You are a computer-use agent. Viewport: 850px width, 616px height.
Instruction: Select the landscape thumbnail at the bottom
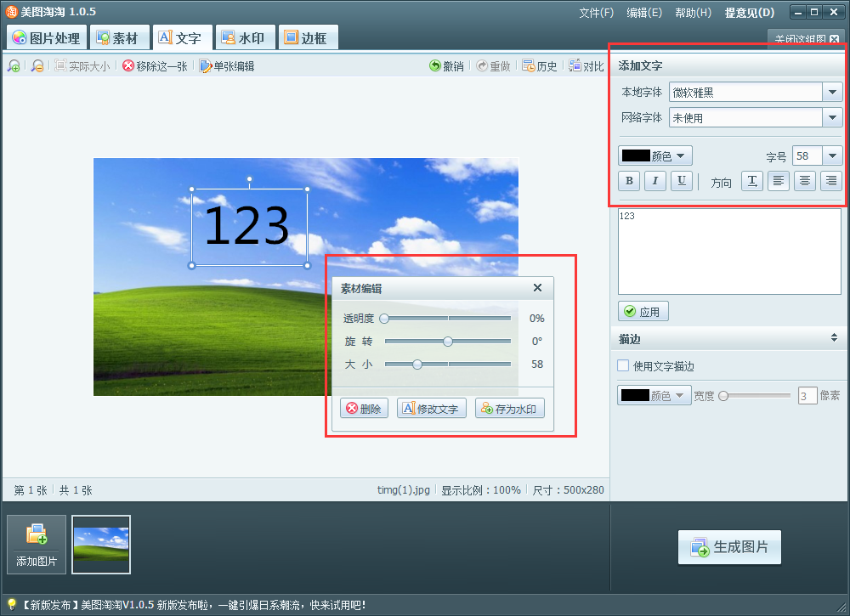coord(101,545)
